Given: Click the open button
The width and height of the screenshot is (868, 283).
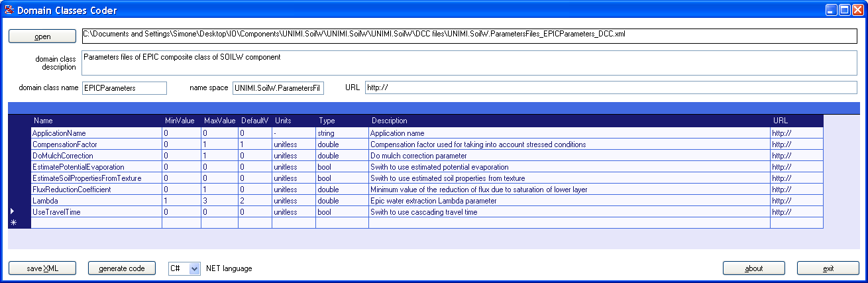Looking at the screenshot, I should pos(42,36).
